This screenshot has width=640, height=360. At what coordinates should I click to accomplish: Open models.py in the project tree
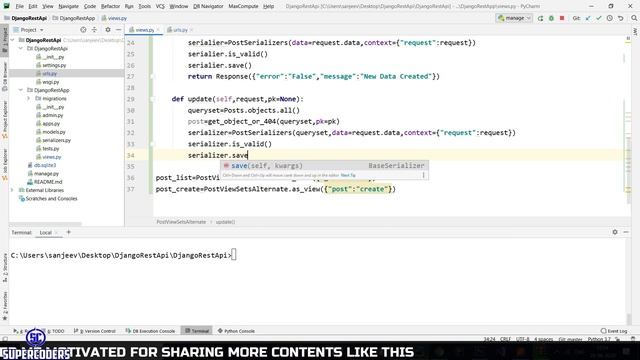pos(51,132)
